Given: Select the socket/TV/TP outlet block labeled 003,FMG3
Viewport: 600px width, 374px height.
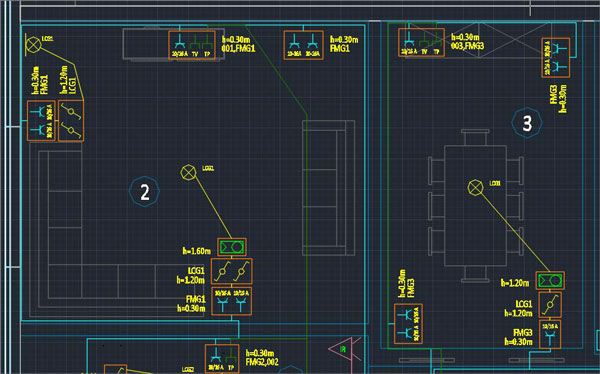Looking at the screenshot, I should click(421, 42).
